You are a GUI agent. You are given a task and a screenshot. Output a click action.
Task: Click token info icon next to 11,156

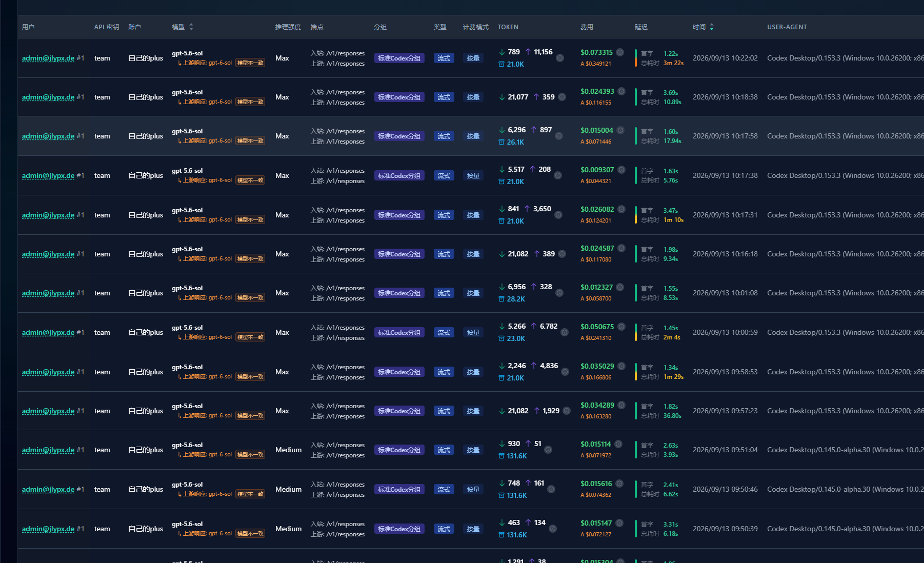[x=560, y=58]
